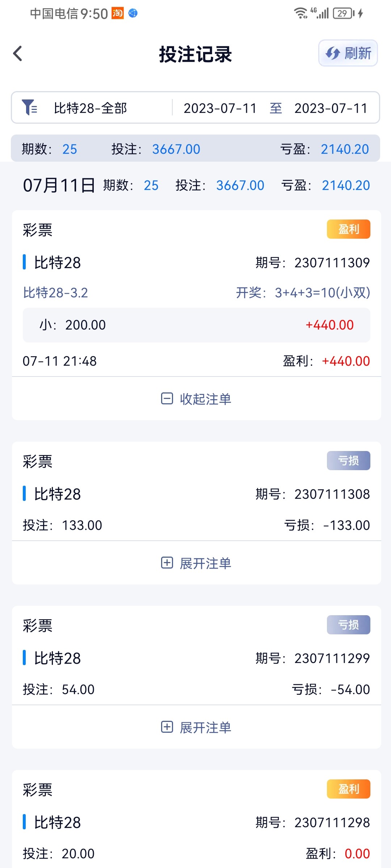Select the start date 2023-07-11 field
391x868 pixels.
(x=220, y=108)
